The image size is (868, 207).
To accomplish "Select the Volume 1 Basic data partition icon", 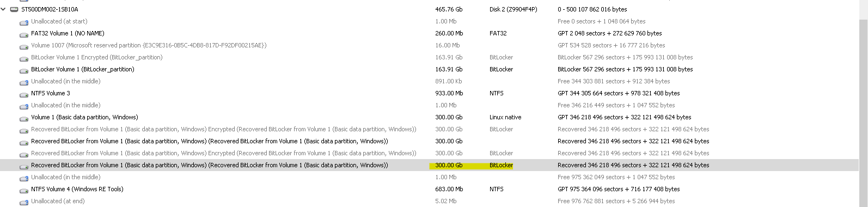I will [24, 118].
